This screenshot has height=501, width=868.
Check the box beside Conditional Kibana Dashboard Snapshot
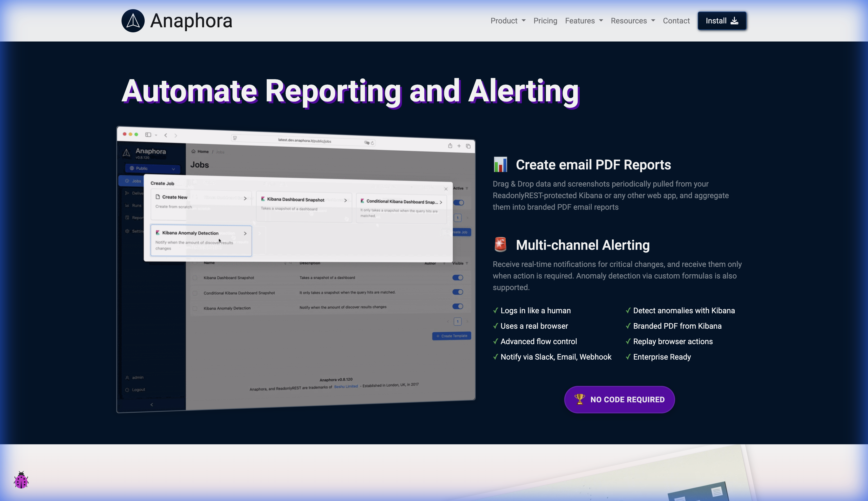[195, 292]
